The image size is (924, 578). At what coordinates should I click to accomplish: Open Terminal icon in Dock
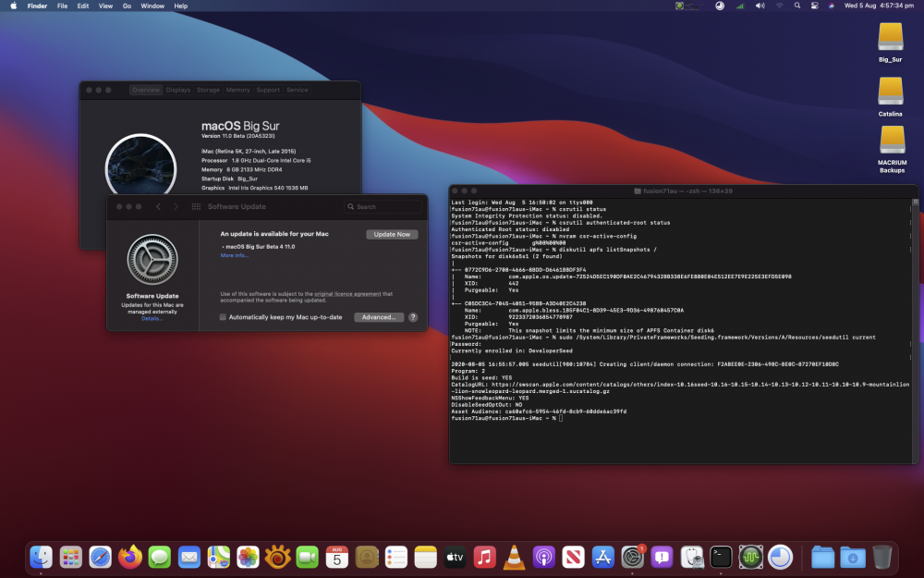pyautogui.click(x=722, y=557)
